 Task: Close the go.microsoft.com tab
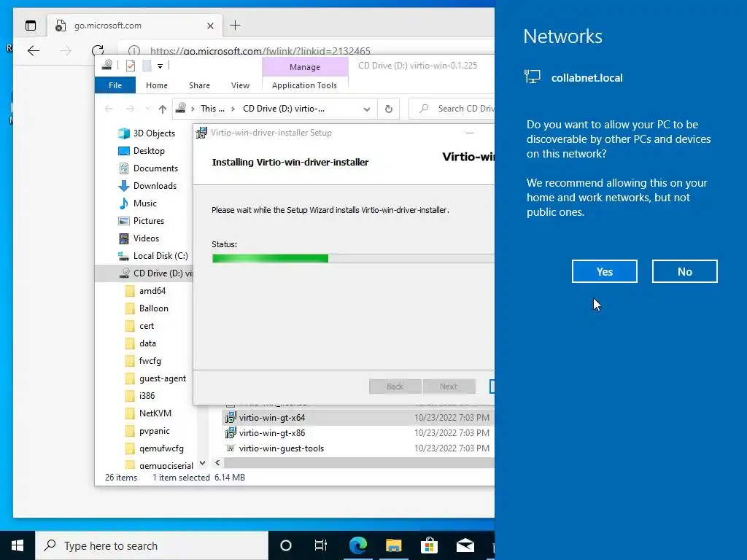pos(210,26)
